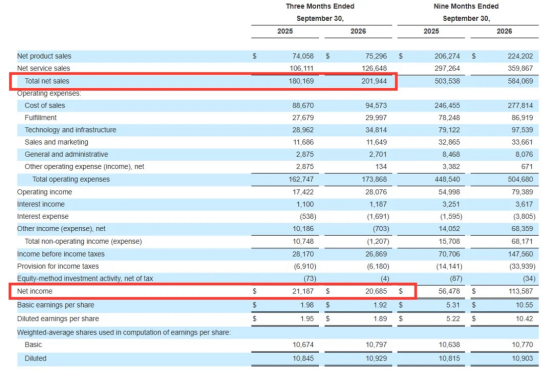
Task: Select "Technology and infrastructure" label
Action: pos(71,130)
